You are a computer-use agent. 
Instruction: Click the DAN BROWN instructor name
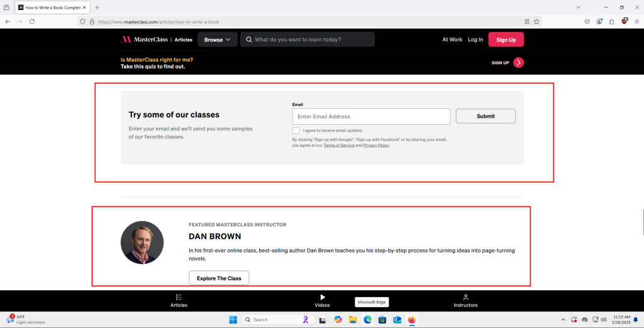click(x=215, y=236)
